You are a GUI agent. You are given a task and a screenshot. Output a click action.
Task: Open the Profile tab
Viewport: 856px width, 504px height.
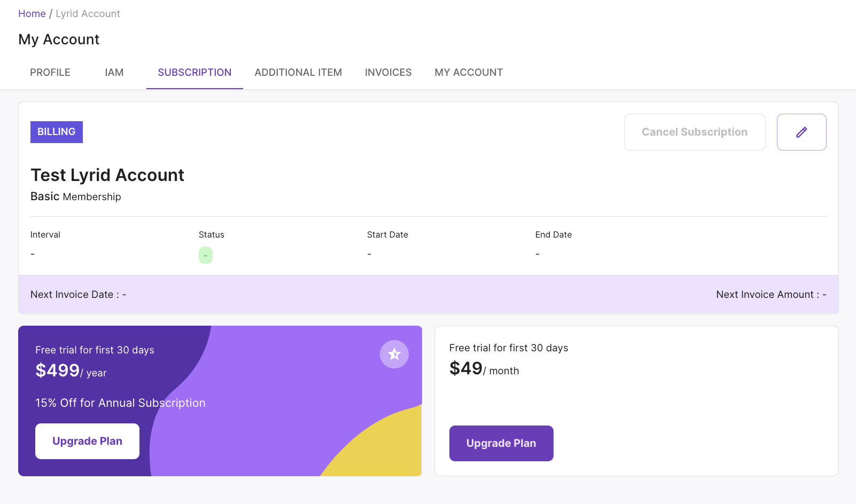[50, 73]
